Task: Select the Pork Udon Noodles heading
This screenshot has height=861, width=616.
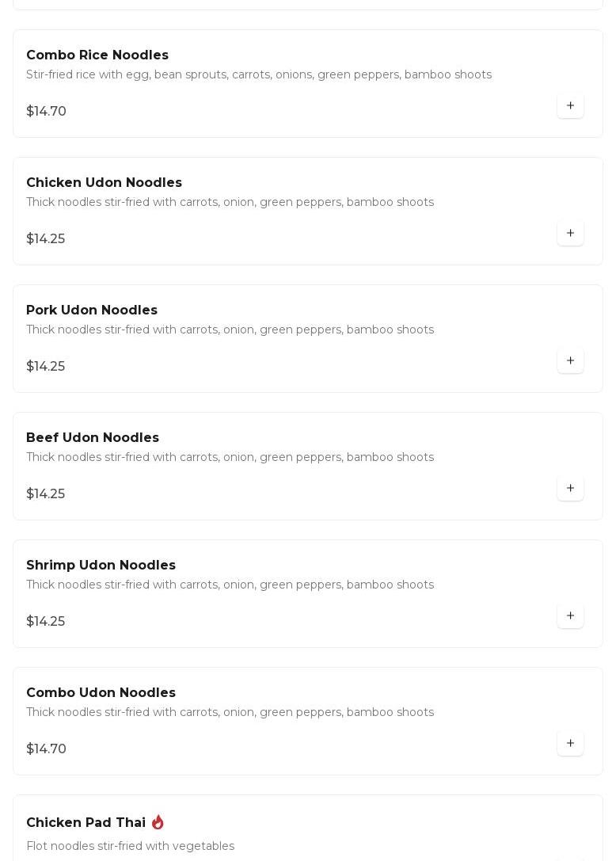Action: point(92,310)
